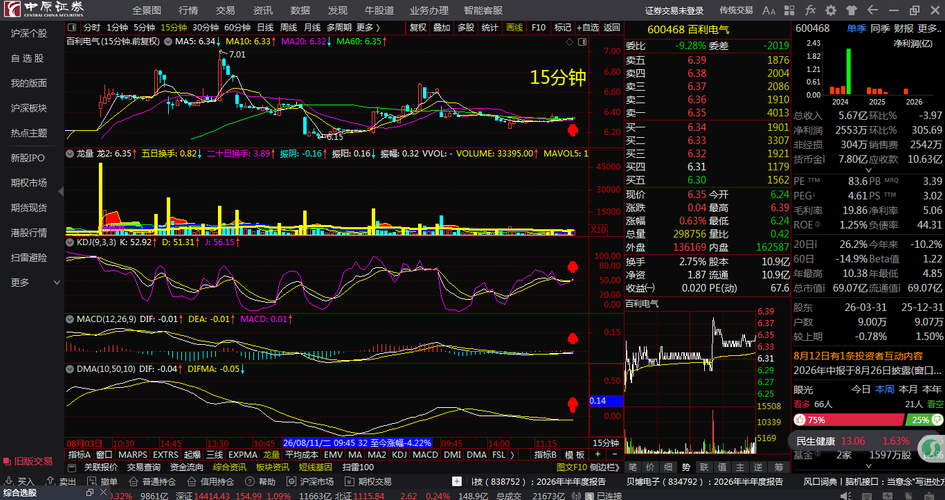This screenshot has width=945, height=500.
Task: Open 图文F10 info
Action: [x=571, y=467]
